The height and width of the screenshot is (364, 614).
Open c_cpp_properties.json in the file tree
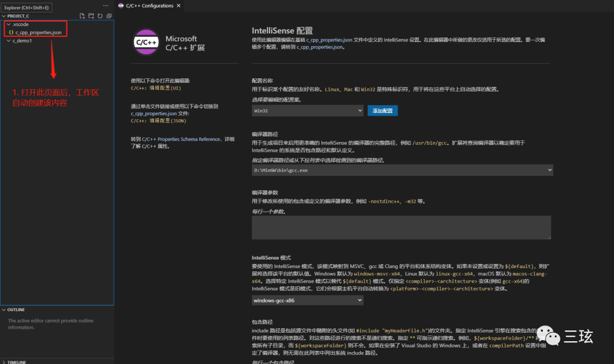38,32
